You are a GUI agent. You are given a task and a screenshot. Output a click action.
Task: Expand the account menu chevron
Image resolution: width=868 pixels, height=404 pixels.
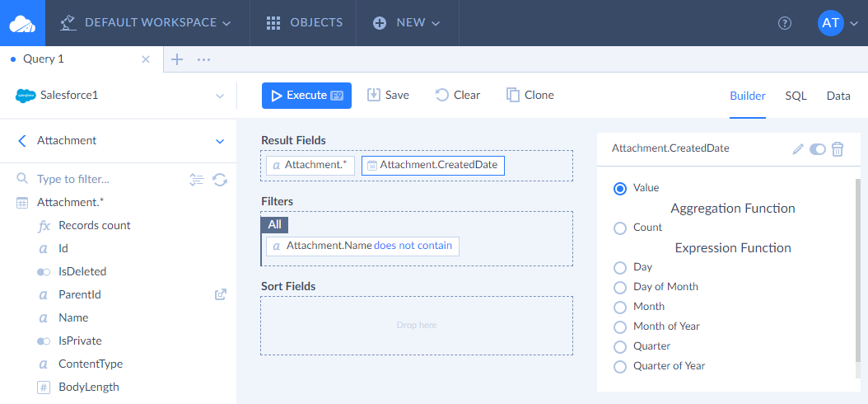coord(852,24)
